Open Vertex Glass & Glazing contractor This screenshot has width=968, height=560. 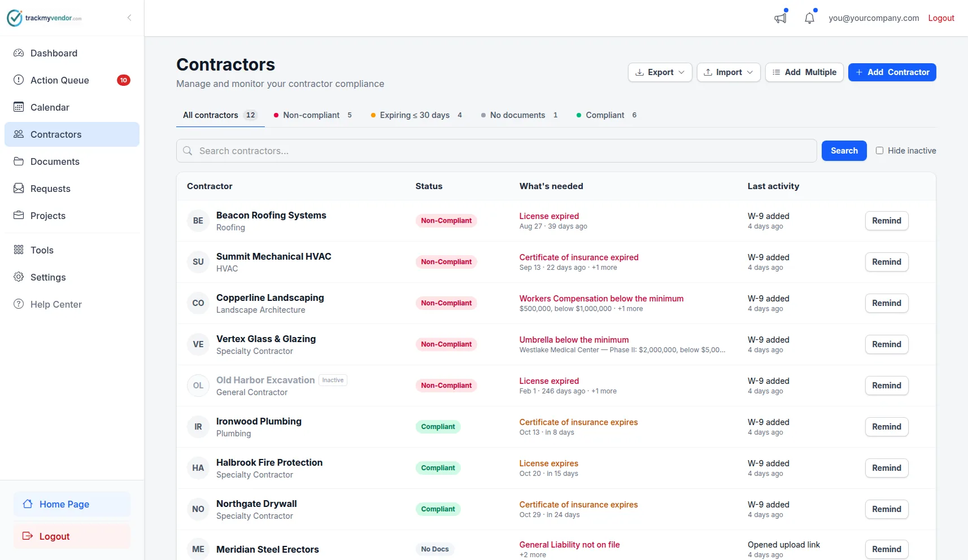(x=266, y=339)
